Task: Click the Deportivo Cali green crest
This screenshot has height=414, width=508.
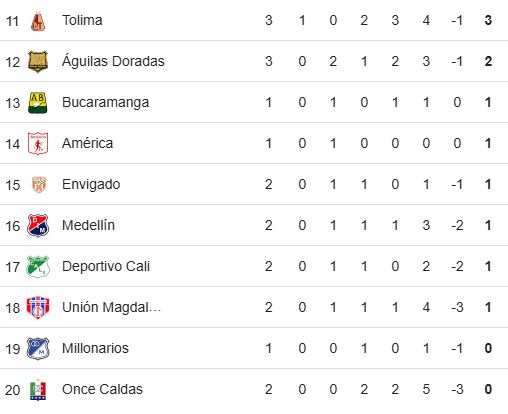Action: click(38, 267)
